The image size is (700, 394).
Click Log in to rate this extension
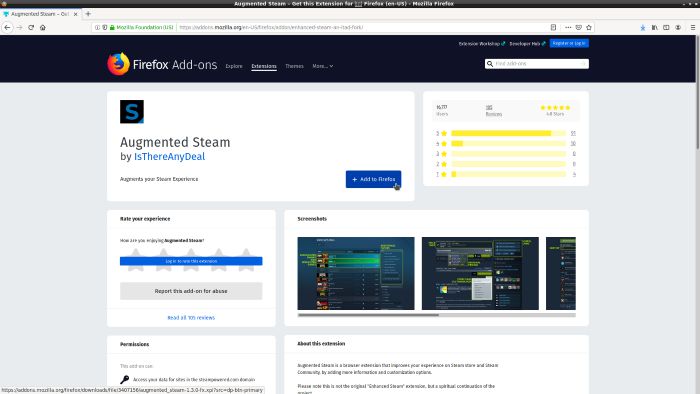coord(191,261)
